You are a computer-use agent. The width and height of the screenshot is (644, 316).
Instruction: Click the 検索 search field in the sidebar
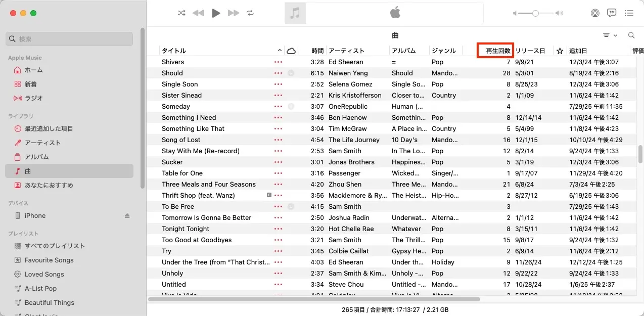coord(68,38)
